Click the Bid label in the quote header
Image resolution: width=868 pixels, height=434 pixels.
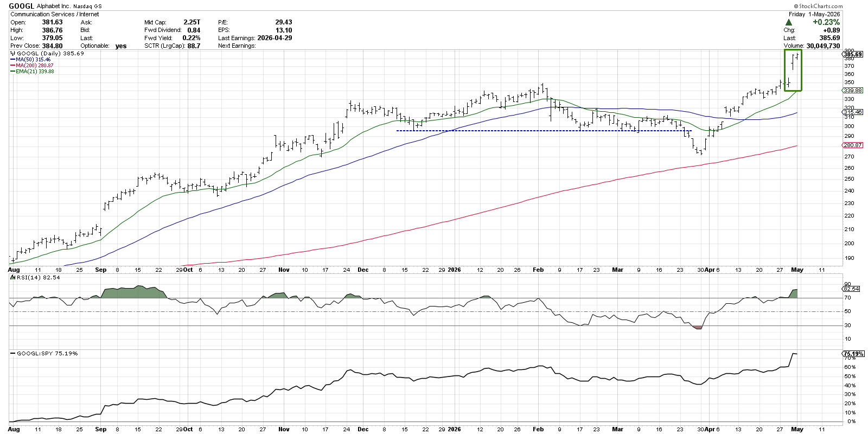85,30
